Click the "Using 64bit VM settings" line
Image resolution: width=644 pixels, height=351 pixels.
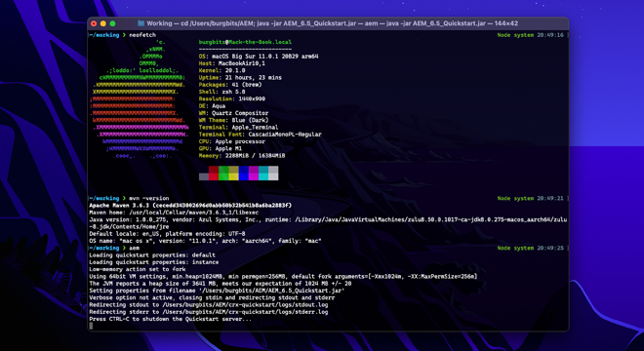click(283, 276)
